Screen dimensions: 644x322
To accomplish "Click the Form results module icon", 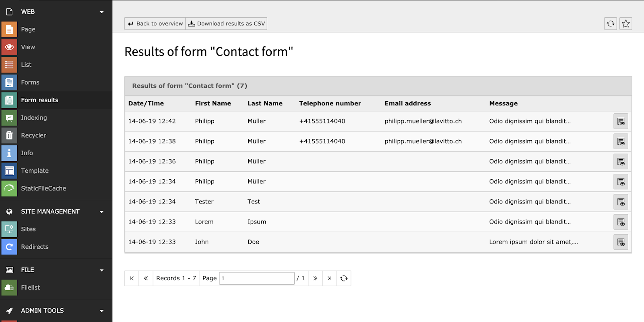I will pos(9,100).
